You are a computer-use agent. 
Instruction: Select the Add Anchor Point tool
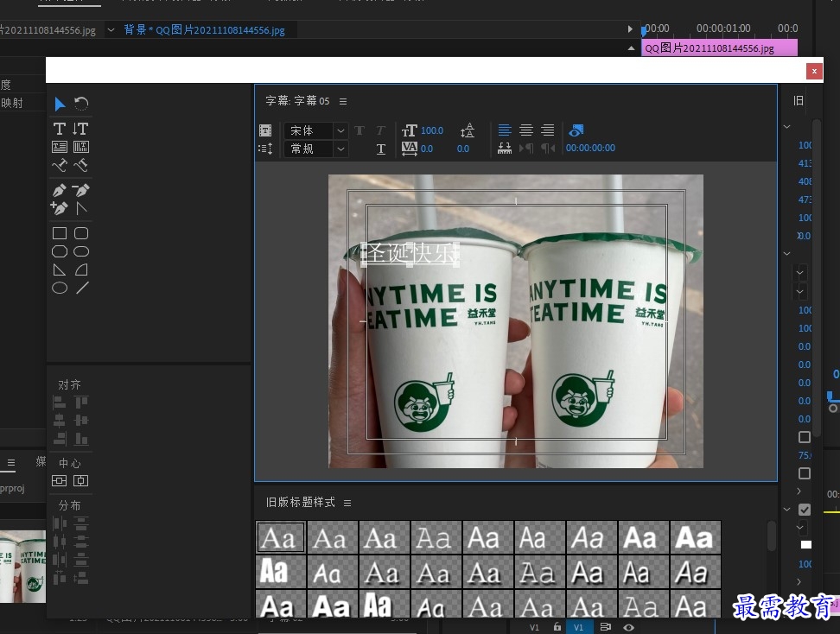[x=60, y=208]
